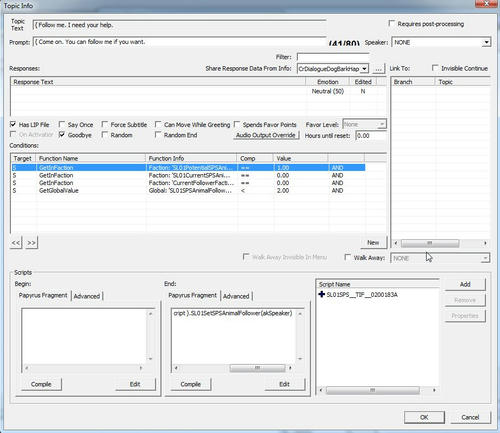
Task: Toggle the Goodbye checkbox
Action: (62, 135)
